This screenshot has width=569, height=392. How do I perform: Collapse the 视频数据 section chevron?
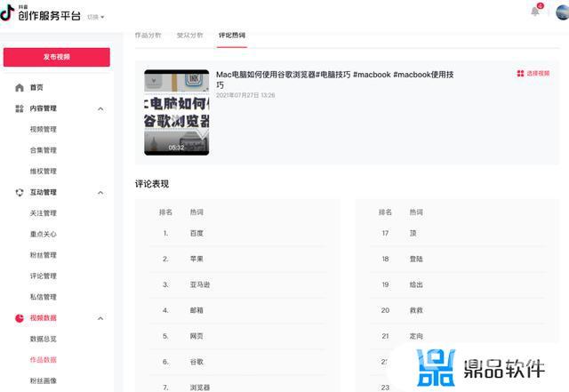click(x=100, y=318)
